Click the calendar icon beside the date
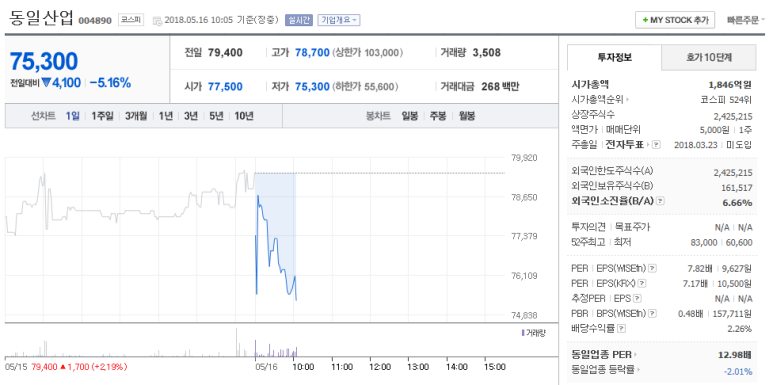Viewport: 773px width, 385px height. tap(157, 21)
